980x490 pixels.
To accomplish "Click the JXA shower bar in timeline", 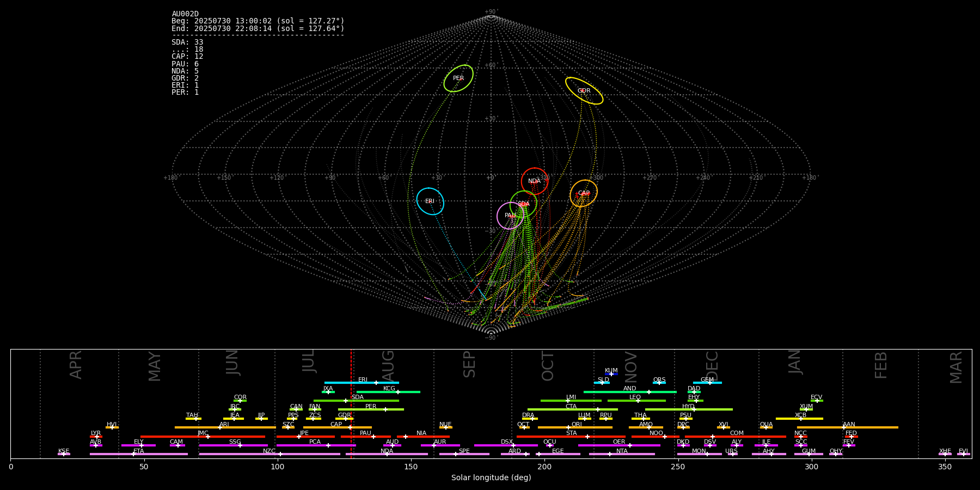I will 328,392.
